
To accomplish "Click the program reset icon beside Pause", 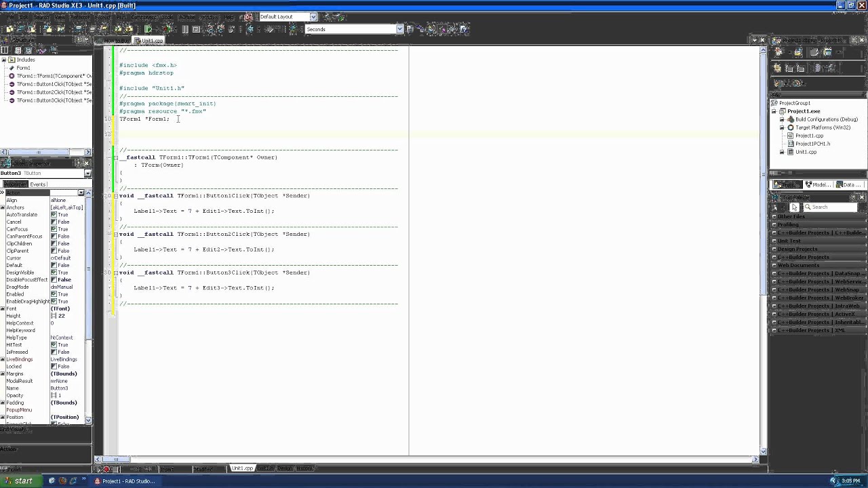I will point(196,29).
